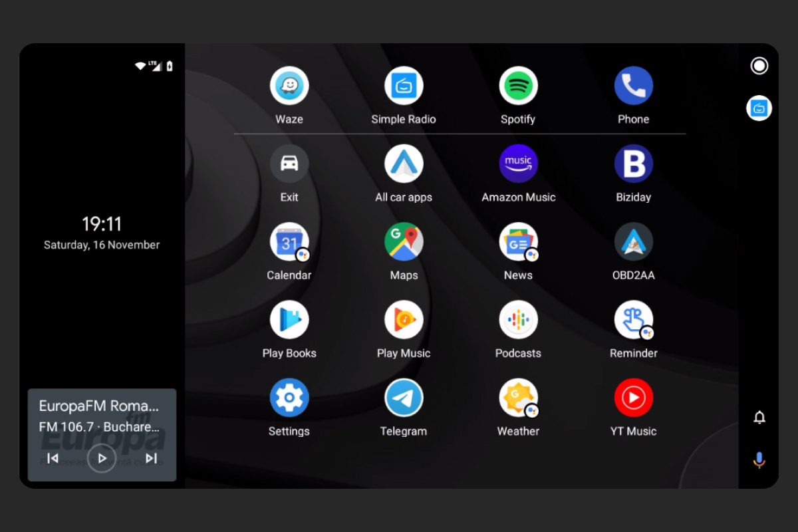Image resolution: width=798 pixels, height=532 pixels.
Task: Open the Waze navigation app
Action: click(289, 85)
